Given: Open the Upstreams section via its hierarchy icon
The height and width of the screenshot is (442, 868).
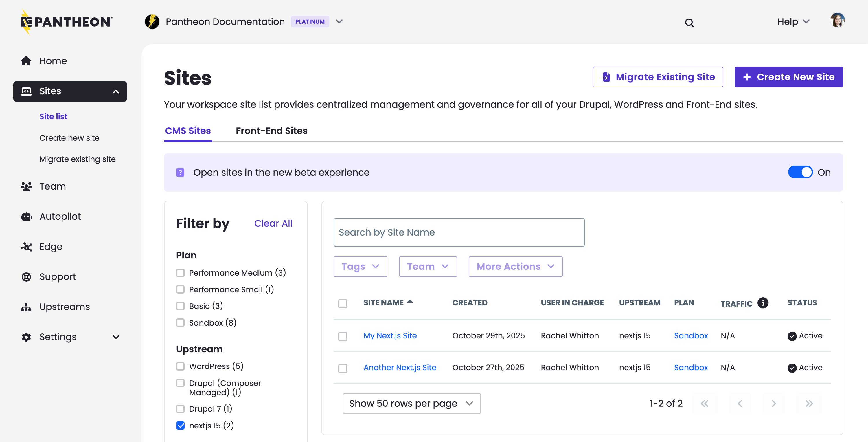Looking at the screenshot, I should point(26,307).
